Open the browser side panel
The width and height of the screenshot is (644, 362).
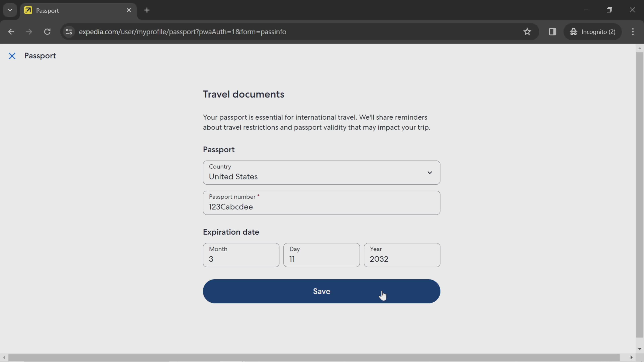[552, 32]
